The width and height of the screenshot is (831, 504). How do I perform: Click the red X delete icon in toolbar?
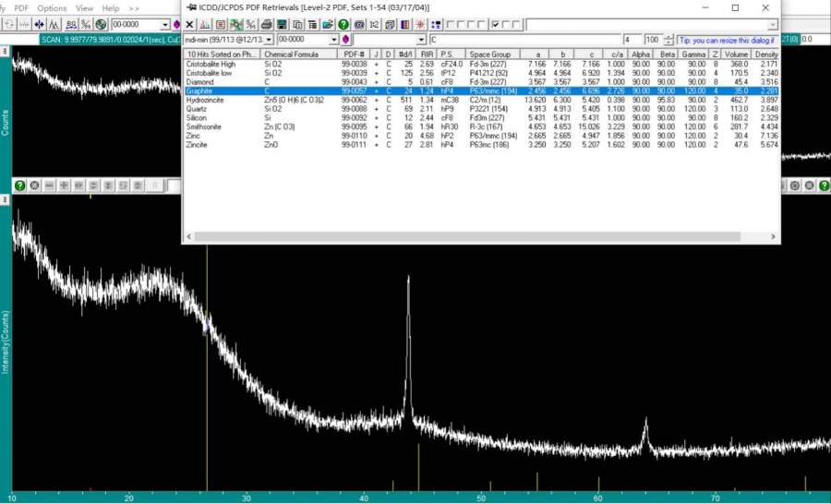pos(190,24)
